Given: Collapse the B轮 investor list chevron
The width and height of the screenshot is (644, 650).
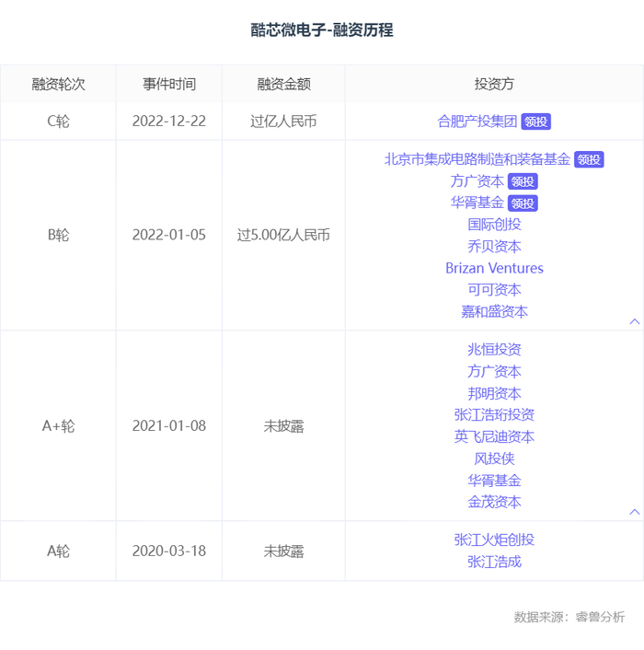Looking at the screenshot, I should pos(635,321).
